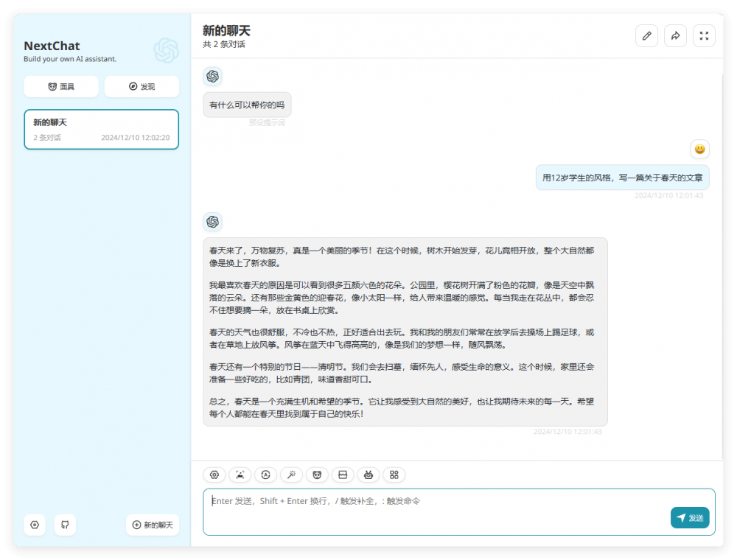This screenshot has height=560, width=737.
Task: Click the 面具 button in sidebar
Action: [61, 87]
